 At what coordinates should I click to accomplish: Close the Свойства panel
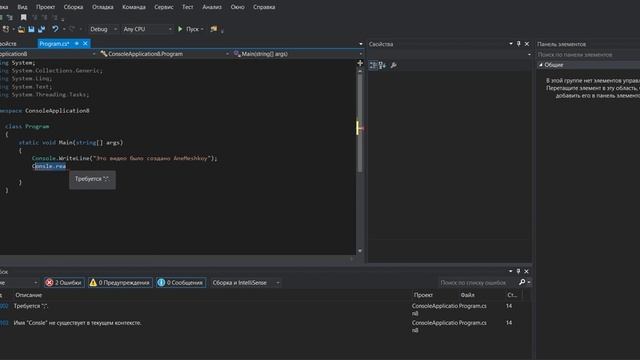click(527, 44)
